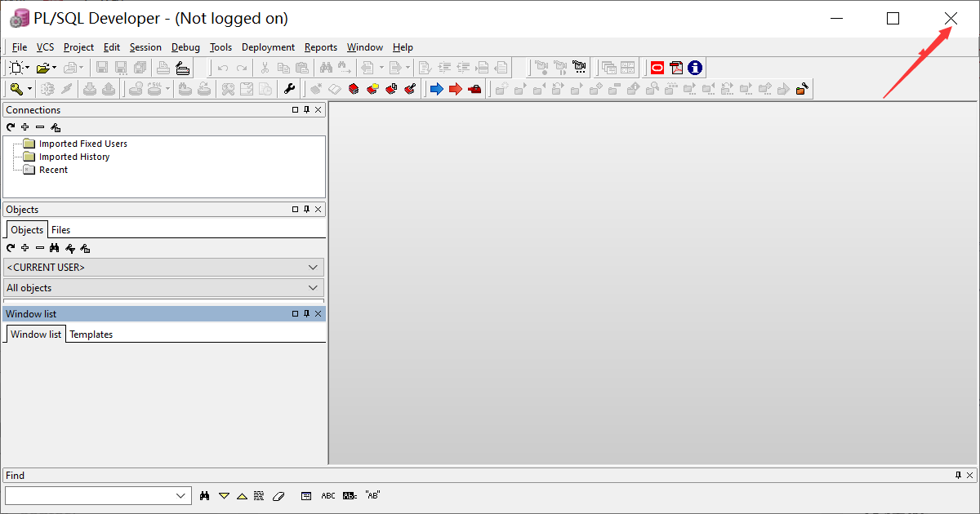The width and height of the screenshot is (980, 514).
Task: Open Preferences with the wrench icon
Action: [x=288, y=89]
